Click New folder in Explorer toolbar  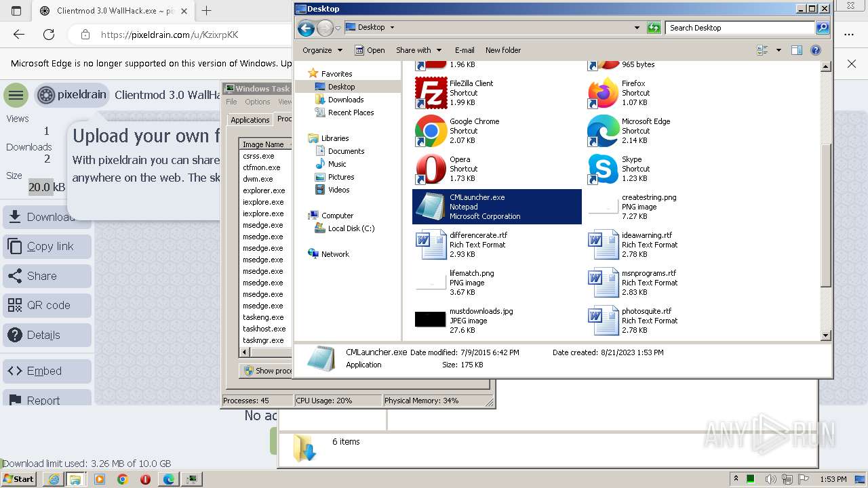click(503, 50)
